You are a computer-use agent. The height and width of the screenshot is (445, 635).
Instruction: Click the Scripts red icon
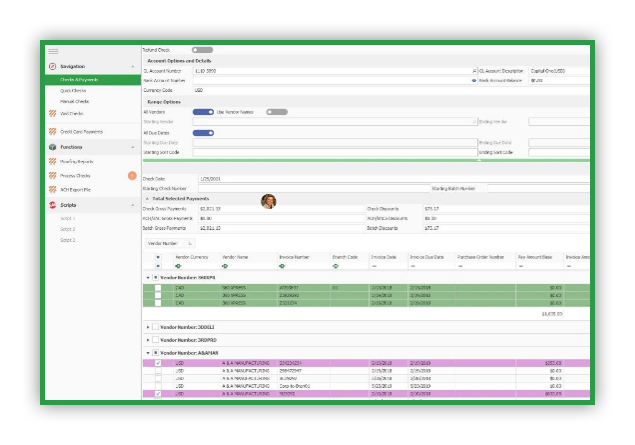53,205
